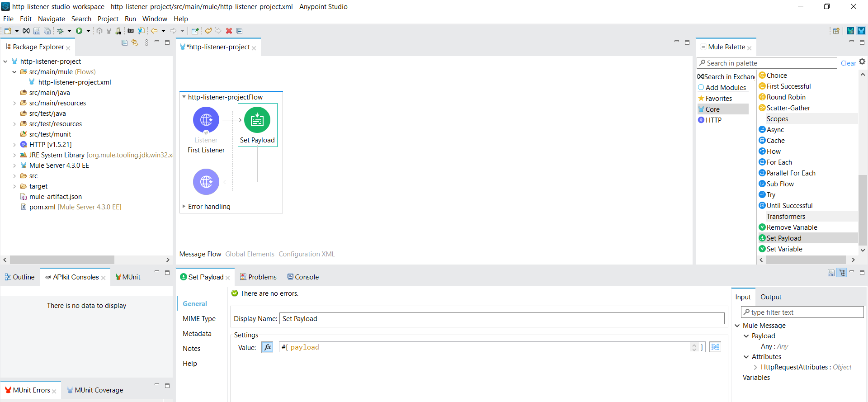868x402 pixels.
Task: Open the Exchange icon in the toolbar
Action: click(26, 31)
